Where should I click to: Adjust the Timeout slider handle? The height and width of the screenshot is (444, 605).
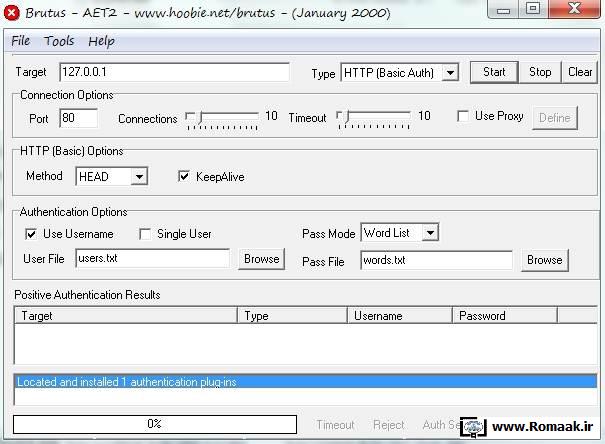tap(348, 116)
